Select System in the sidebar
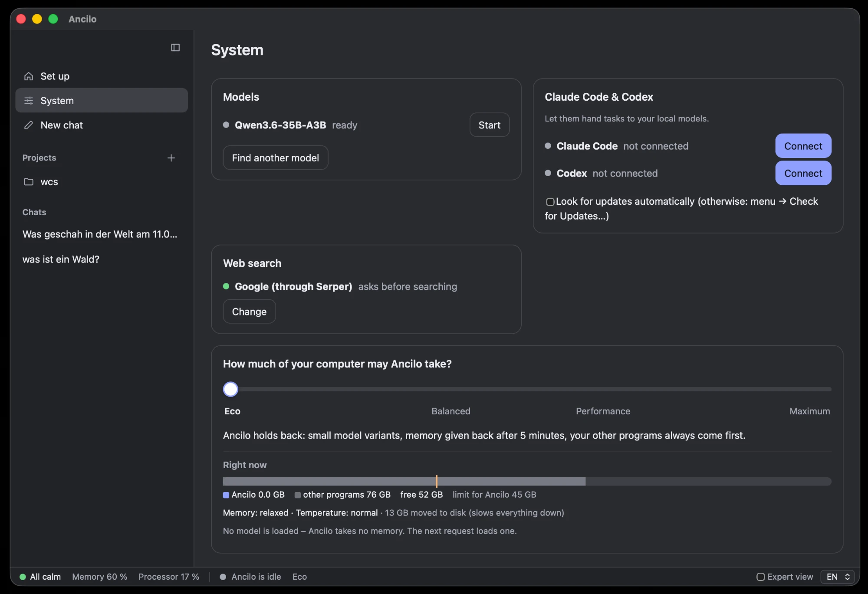This screenshot has height=594, width=868. tap(102, 101)
